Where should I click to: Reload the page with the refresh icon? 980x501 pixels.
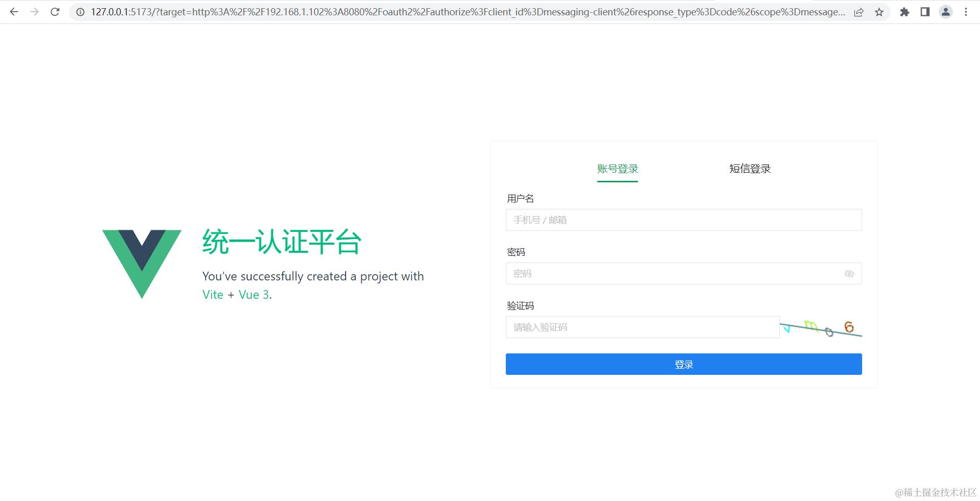[55, 12]
